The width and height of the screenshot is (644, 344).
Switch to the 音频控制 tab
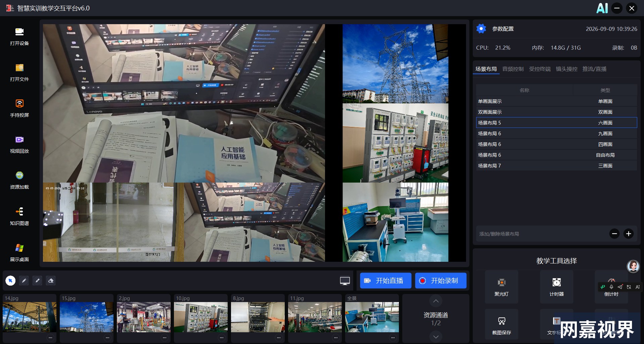tap(513, 69)
